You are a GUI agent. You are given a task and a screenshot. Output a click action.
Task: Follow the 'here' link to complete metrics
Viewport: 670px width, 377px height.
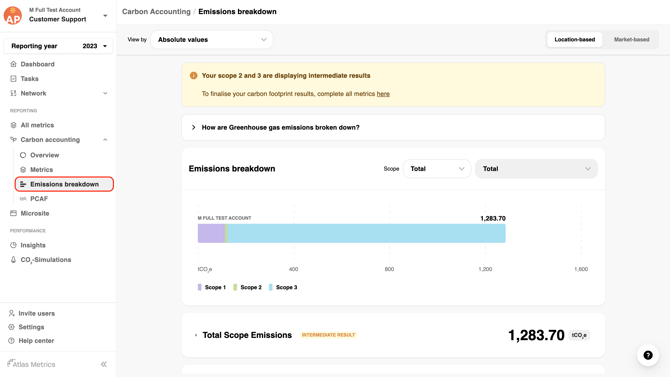click(x=383, y=94)
